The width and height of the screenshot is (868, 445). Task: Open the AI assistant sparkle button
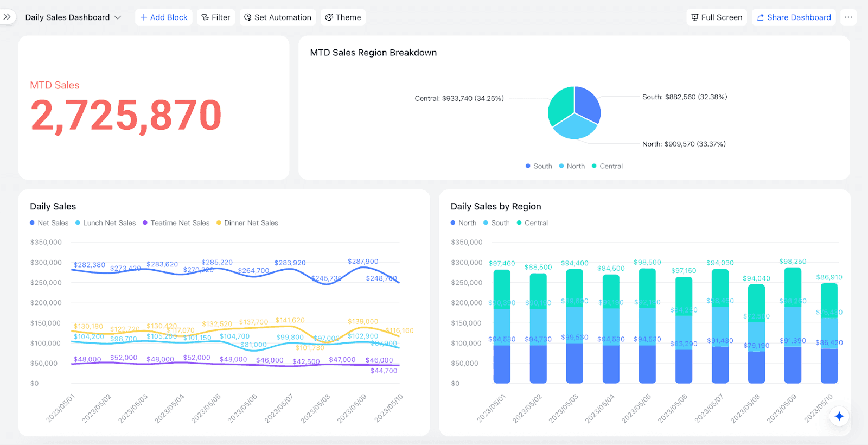point(839,416)
